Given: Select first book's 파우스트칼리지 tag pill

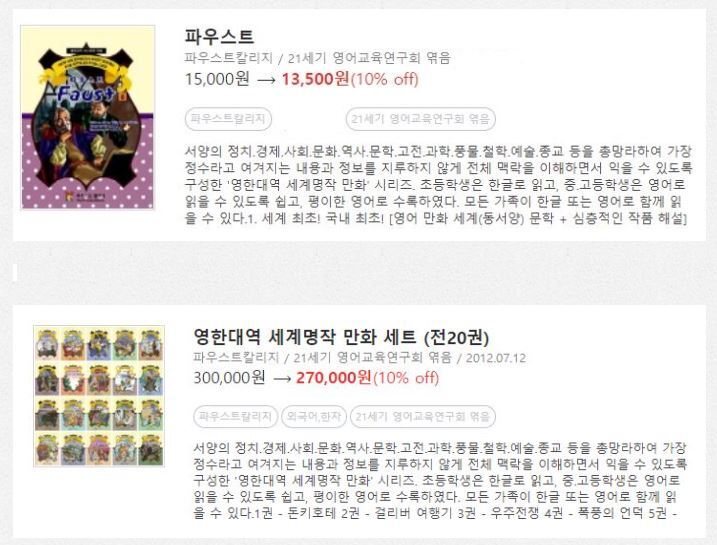Looking at the screenshot, I should [x=228, y=119].
